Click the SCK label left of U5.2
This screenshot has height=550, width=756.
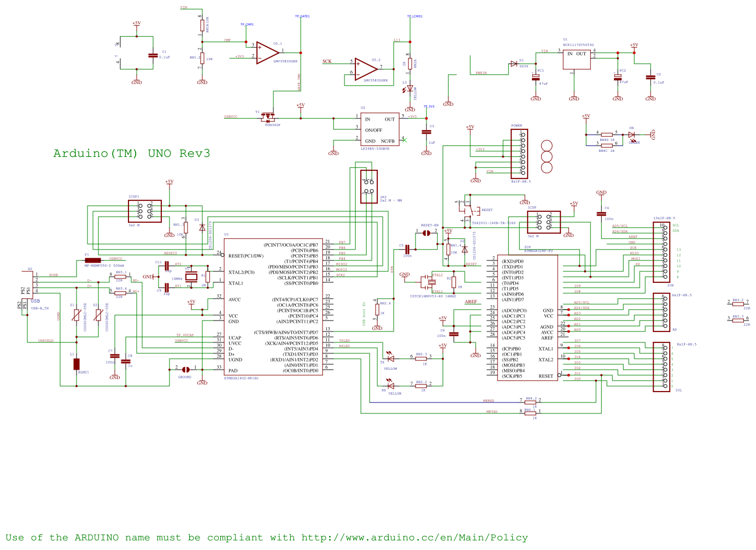point(327,61)
